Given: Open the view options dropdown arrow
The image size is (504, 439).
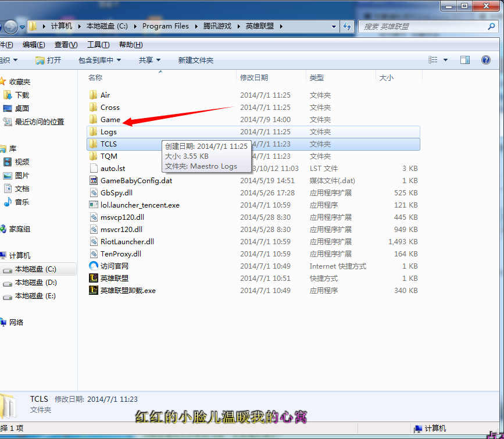Looking at the screenshot, I should tap(445, 60).
